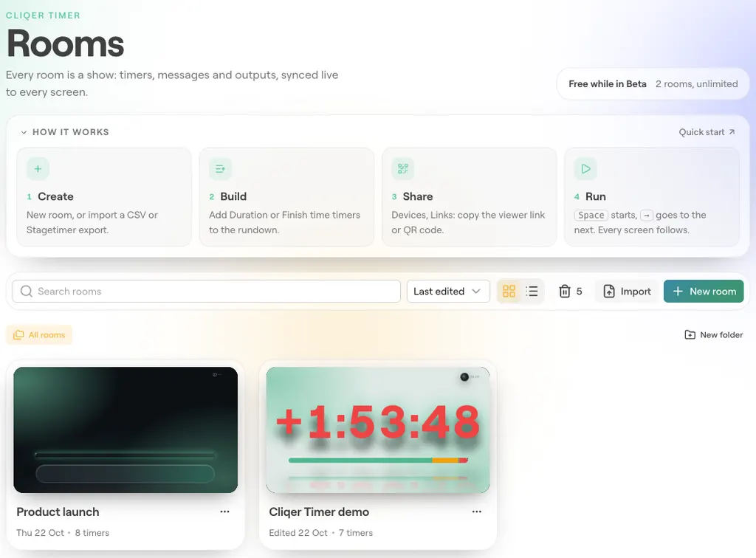Click the Import button
Viewport: 756px width, 558px height.
[x=627, y=292]
